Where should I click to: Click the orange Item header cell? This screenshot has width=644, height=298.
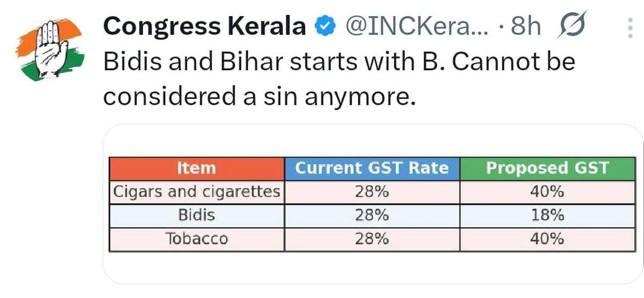click(196, 168)
